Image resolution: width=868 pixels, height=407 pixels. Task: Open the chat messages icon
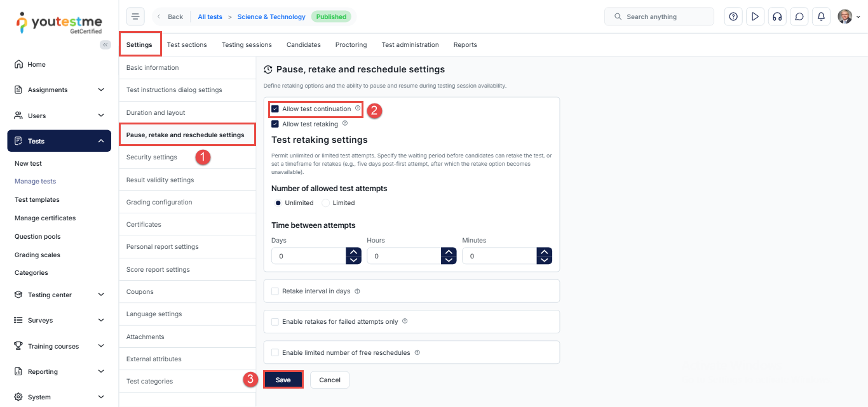coord(799,17)
